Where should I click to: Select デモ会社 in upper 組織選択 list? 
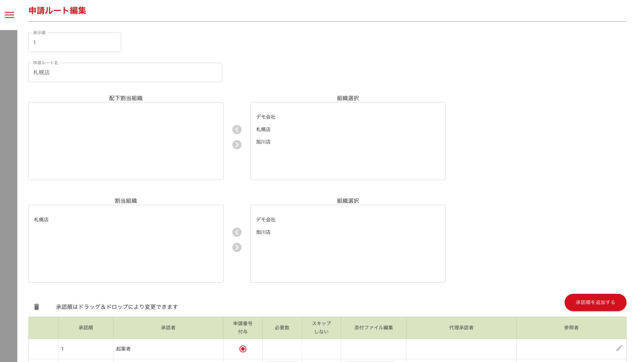(265, 117)
